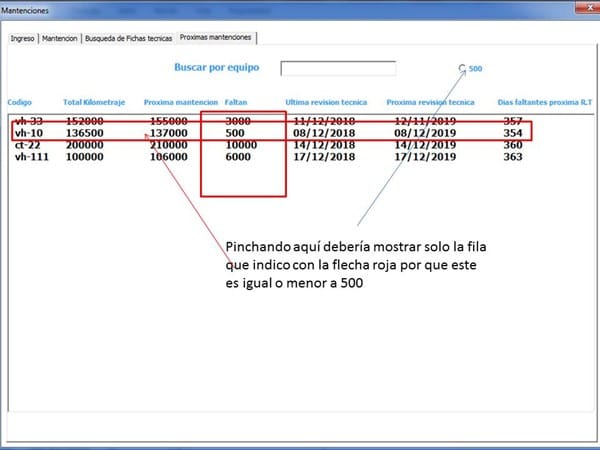
Task: Click the date 17/12/2019
Action: (x=425, y=157)
